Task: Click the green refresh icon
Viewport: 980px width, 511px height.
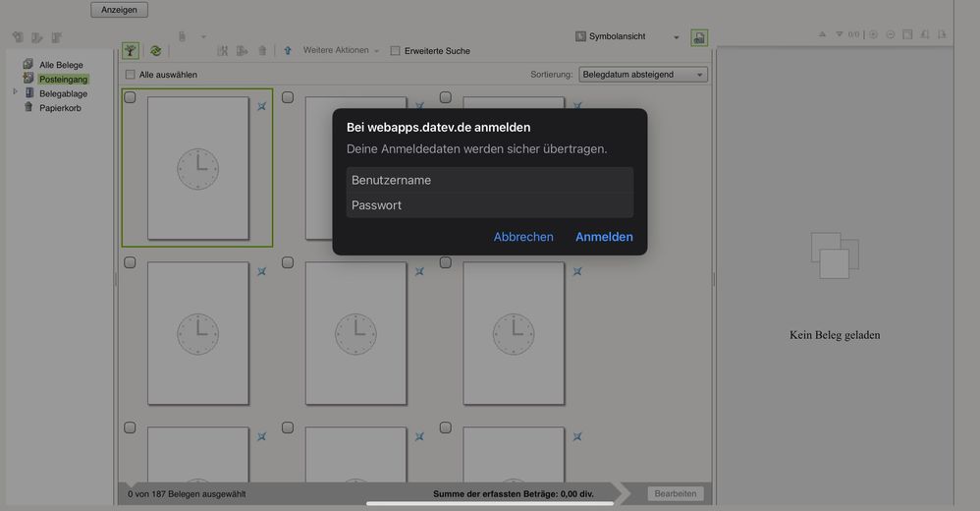Action: click(x=155, y=51)
